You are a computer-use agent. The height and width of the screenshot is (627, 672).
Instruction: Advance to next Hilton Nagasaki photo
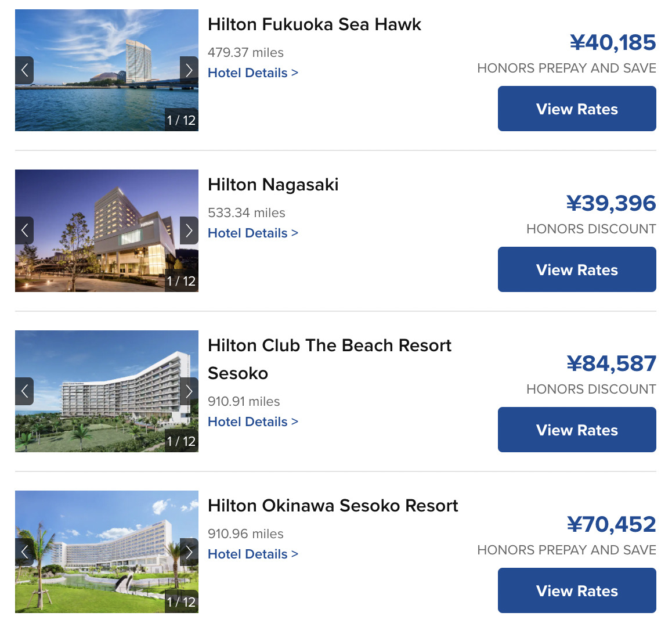point(189,230)
